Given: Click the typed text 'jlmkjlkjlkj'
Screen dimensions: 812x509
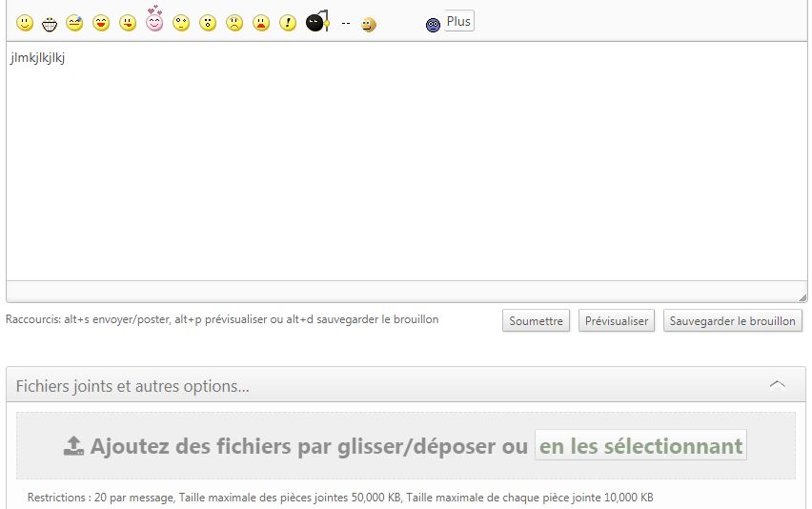Looking at the screenshot, I should pyautogui.click(x=37, y=58).
